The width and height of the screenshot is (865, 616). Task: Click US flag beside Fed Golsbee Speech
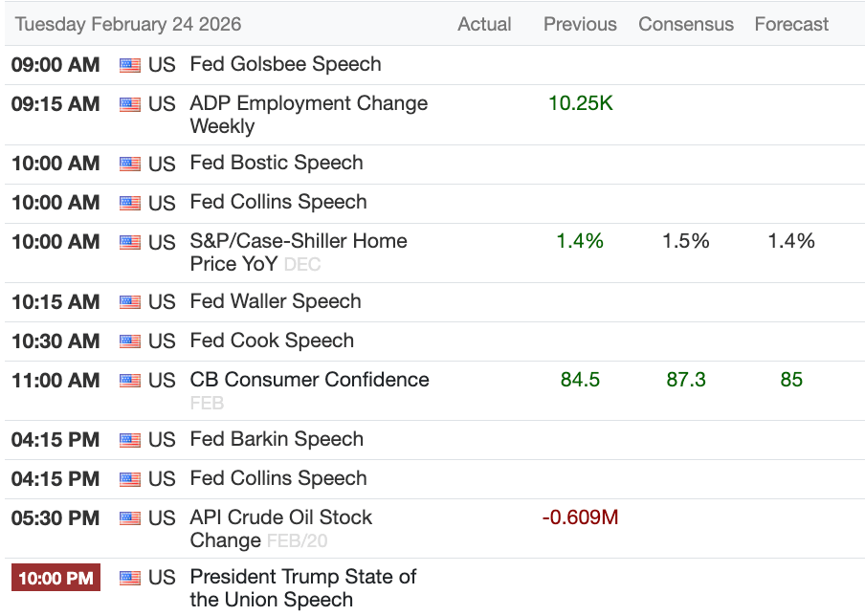tap(130, 66)
